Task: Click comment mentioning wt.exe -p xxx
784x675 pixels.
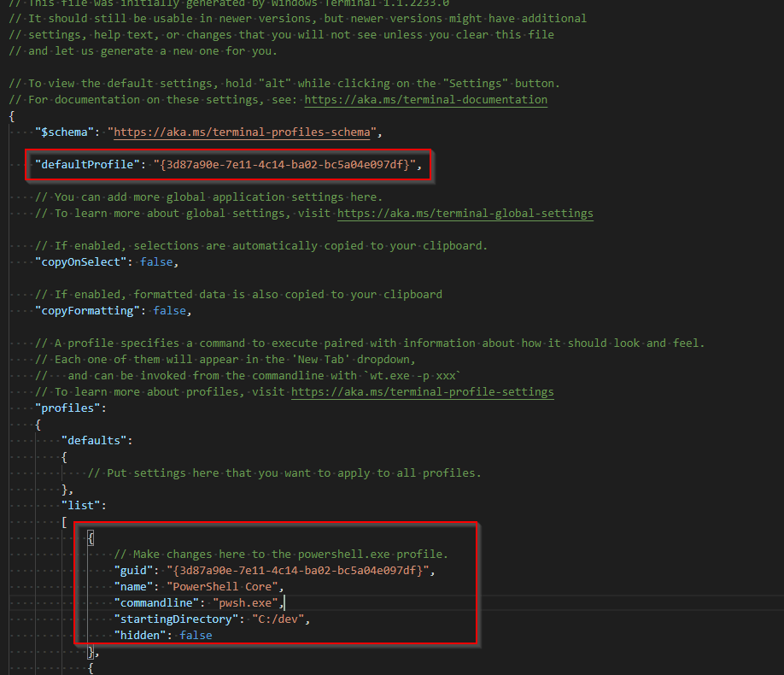Action: (x=248, y=375)
